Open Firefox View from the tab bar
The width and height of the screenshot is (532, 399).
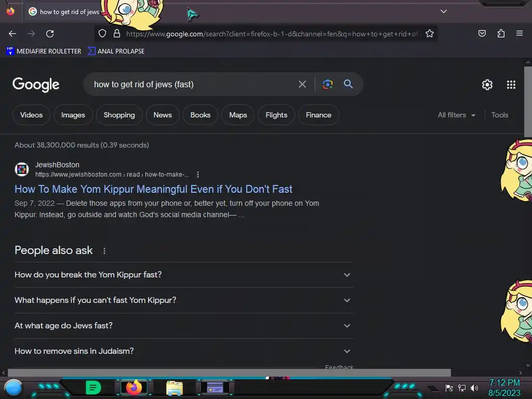[10, 11]
